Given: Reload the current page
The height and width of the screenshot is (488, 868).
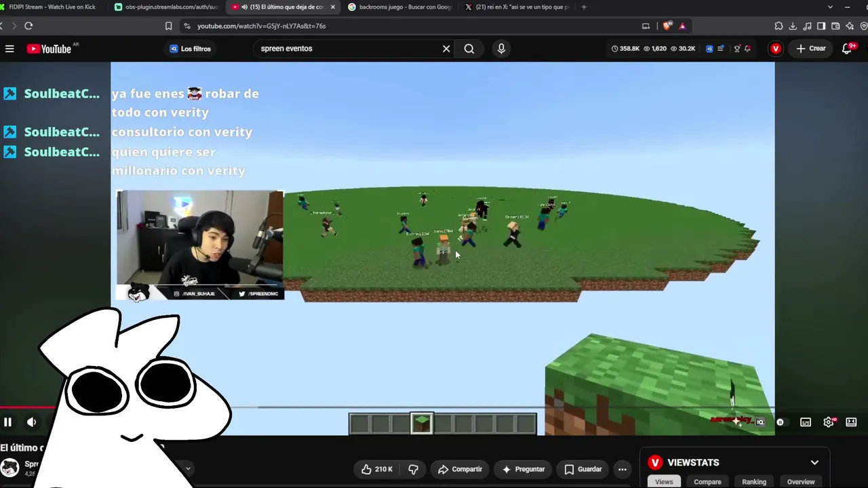Looking at the screenshot, I should point(28,26).
